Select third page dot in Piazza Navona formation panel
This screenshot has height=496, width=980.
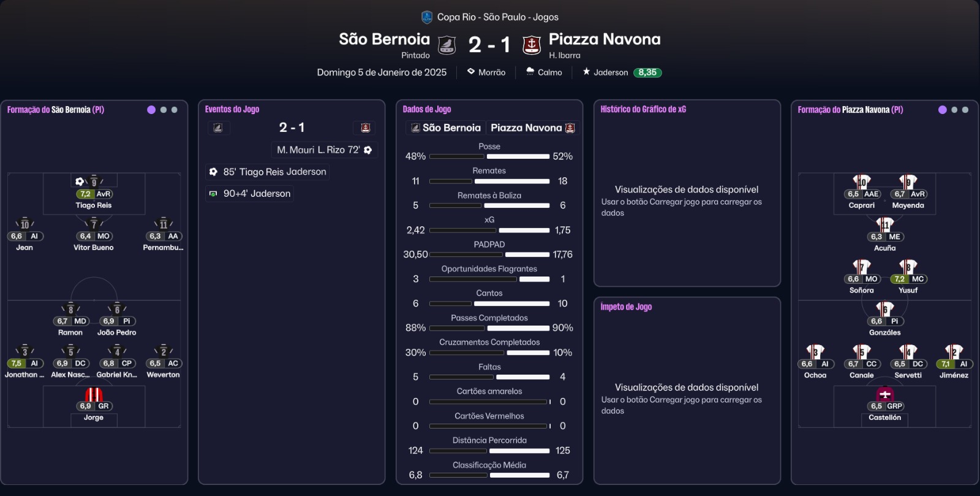[965, 110]
